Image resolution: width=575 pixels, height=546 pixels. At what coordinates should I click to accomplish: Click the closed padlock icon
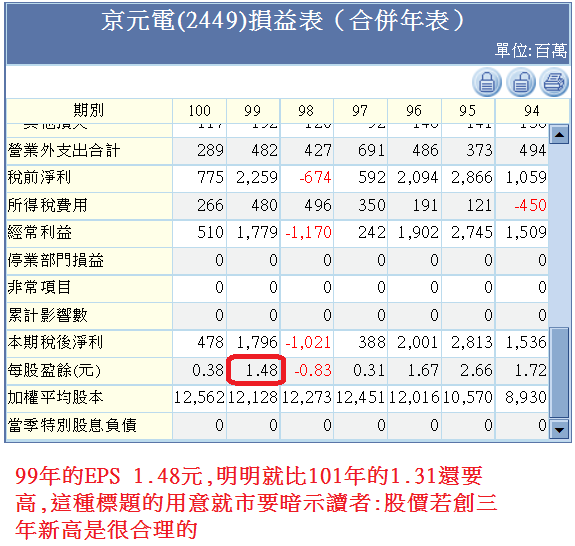487,82
